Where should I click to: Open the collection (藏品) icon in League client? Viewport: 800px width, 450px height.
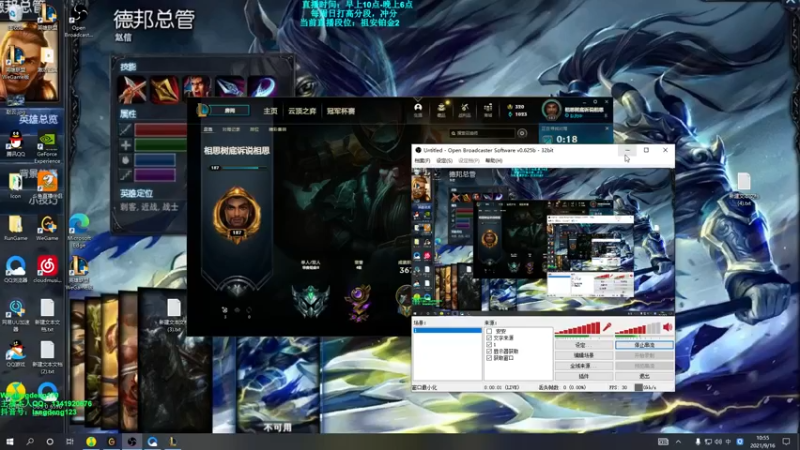pos(441,110)
